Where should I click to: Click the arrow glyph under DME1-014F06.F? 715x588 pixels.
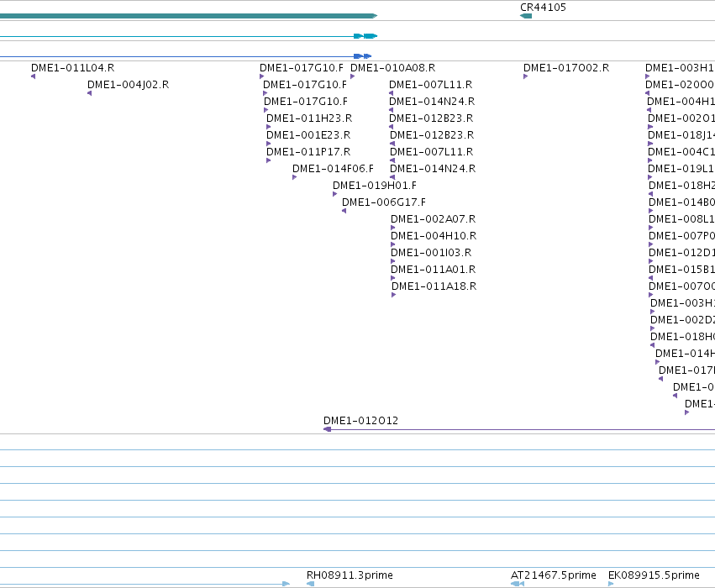pos(295,177)
